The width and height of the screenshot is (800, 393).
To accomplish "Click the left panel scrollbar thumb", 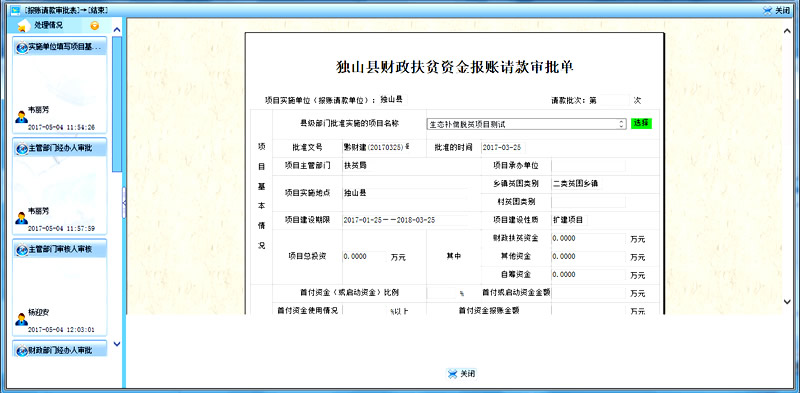I will tap(117, 104).
